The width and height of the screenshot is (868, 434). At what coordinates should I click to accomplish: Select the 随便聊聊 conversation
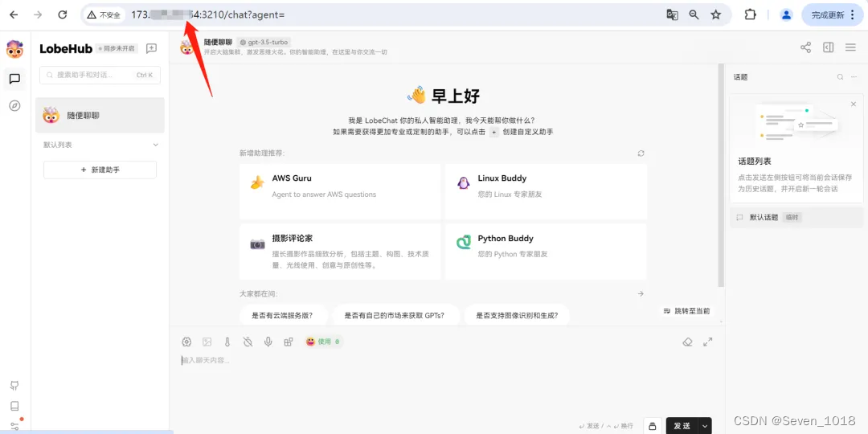pos(100,115)
